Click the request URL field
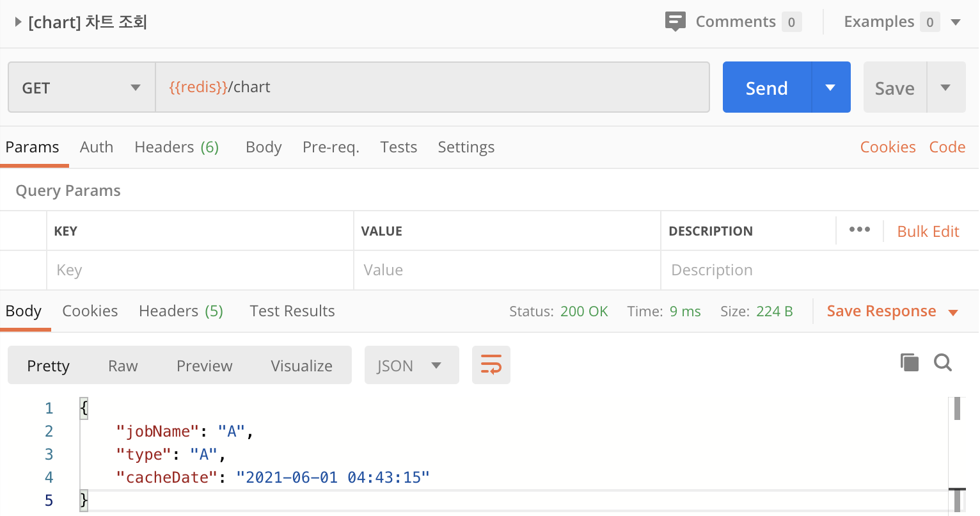The image size is (980, 516). (432, 87)
